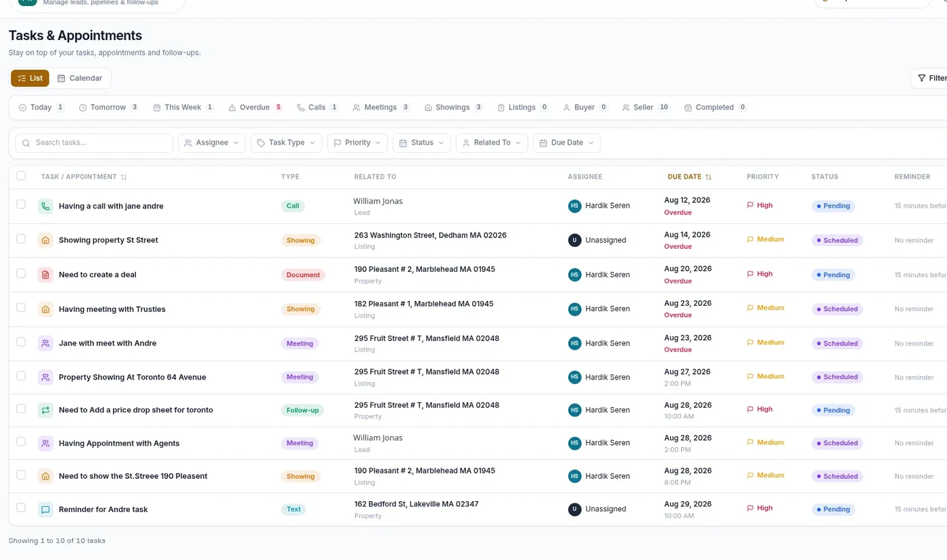Open the Status filter dropdown
This screenshot has height=560, width=947.
coord(421,143)
